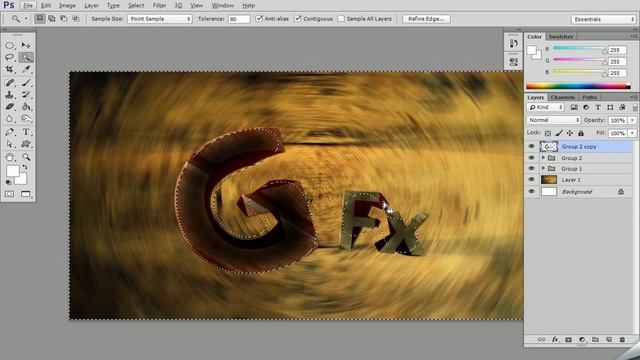The height and width of the screenshot is (360, 640).
Task: Select the Clone Stamp tool
Action: 9,95
